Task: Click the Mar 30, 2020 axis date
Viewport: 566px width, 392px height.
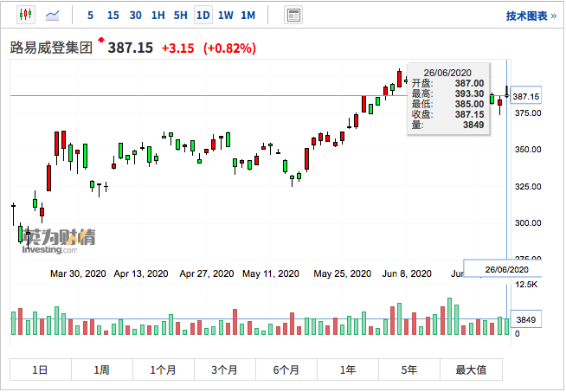Action: click(78, 273)
